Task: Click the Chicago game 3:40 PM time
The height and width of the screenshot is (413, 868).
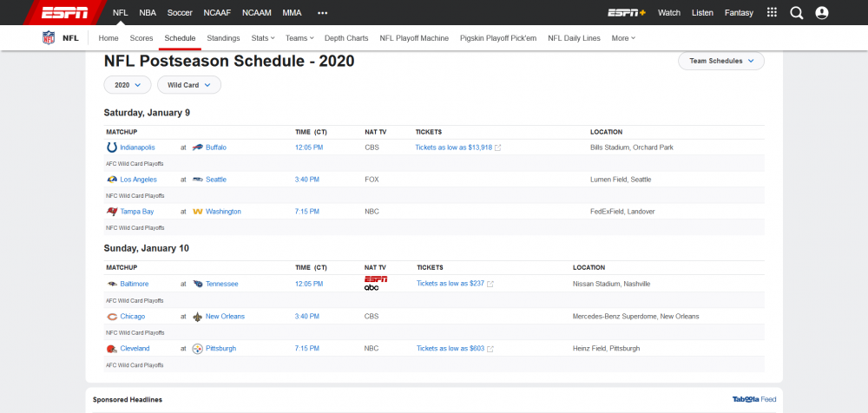Action: tap(307, 316)
